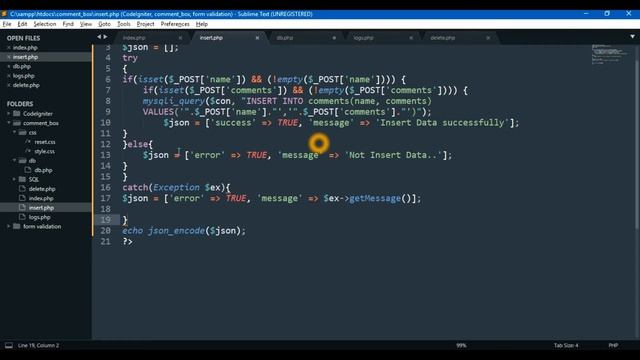The image size is (640, 360).
Task: Open the tab list dropdown arrow
Action: (x=632, y=37)
